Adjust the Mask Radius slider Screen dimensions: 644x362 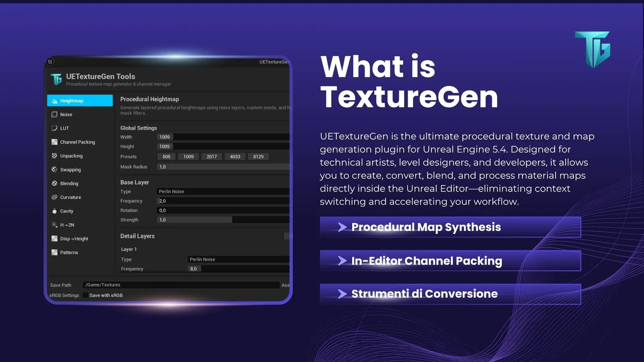[223, 167]
